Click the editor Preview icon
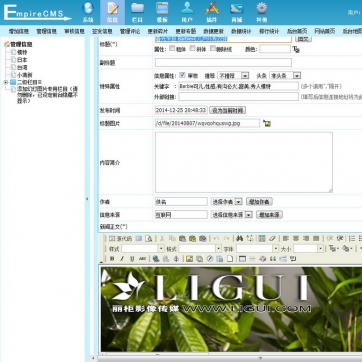Image resolution: width=362 pixels, height=362 pixels. 149,239
